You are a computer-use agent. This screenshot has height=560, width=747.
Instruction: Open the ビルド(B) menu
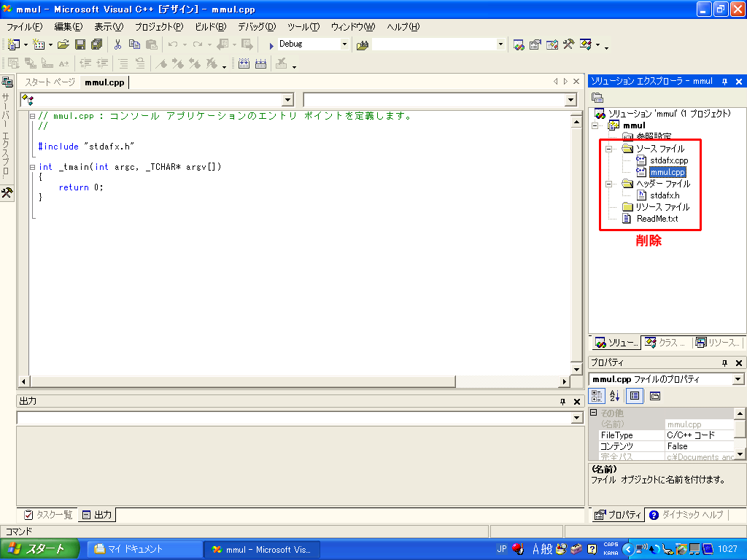pyautogui.click(x=210, y=27)
